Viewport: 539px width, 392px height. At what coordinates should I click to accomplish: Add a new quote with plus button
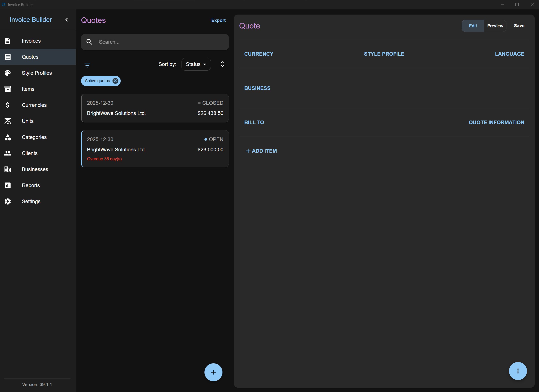(213, 372)
